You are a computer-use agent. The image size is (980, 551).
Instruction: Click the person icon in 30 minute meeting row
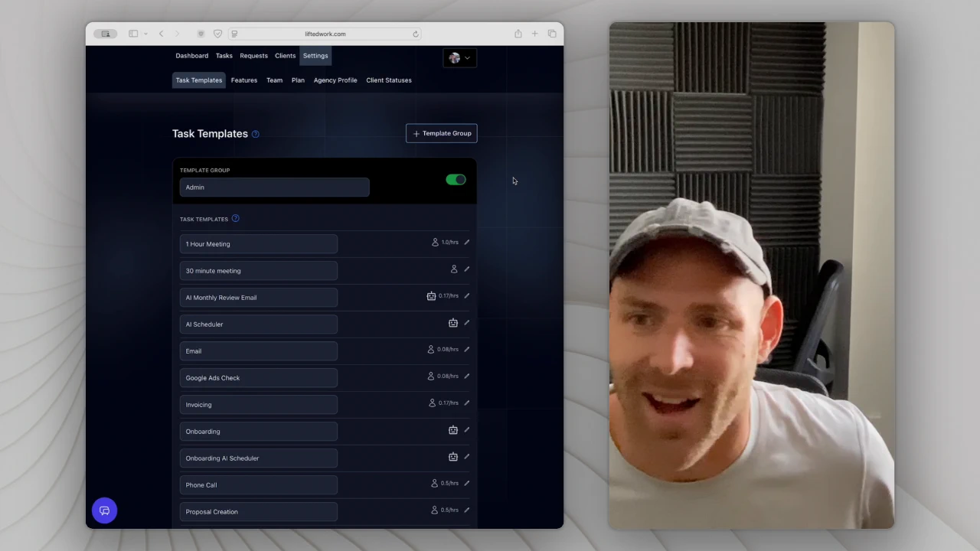454,269
